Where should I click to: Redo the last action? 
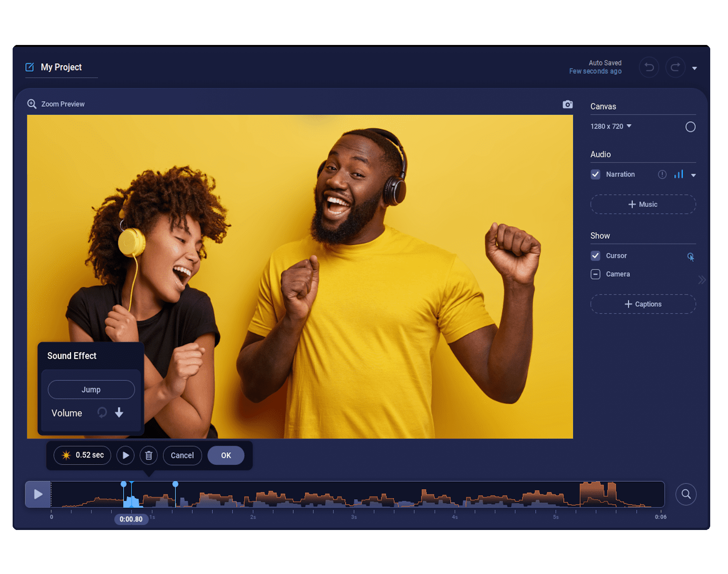click(x=675, y=67)
